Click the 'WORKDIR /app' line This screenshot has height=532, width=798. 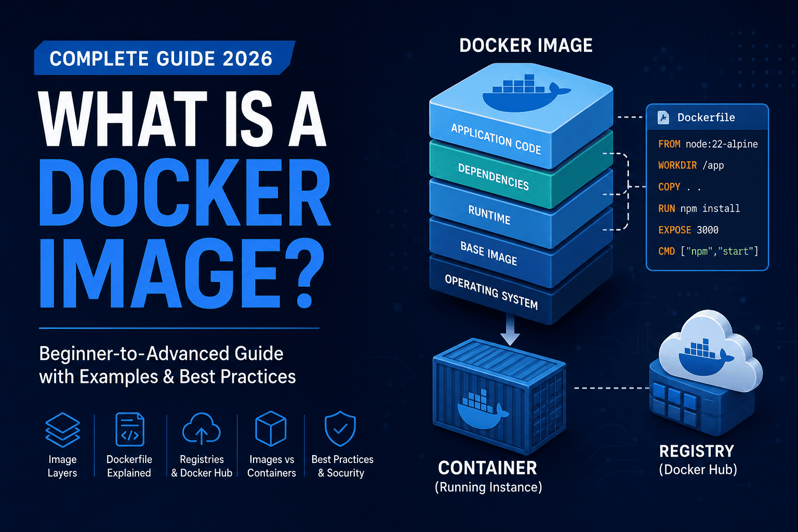(x=690, y=165)
